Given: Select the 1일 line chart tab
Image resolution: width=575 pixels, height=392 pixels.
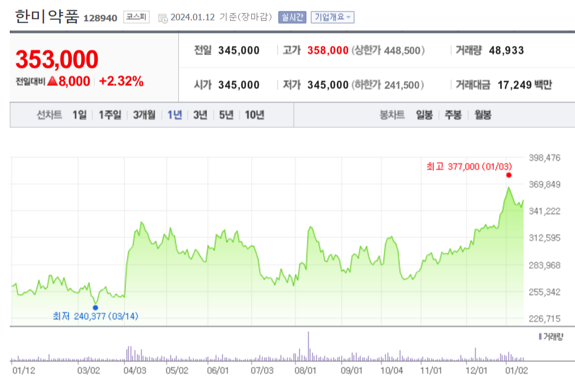Looking at the screenshot, I should (79, 115).
